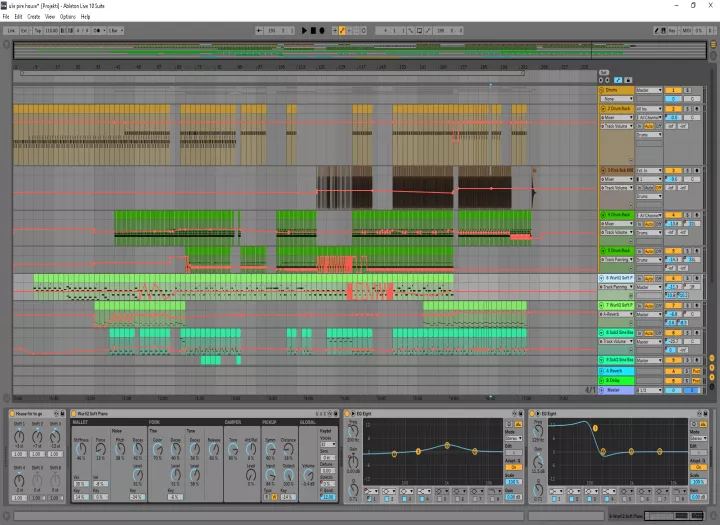Click filter point 3 in first EQ Eight
The width and height of the screenshot is (720, 525).
pyautogui.click(x=447, y=445)
